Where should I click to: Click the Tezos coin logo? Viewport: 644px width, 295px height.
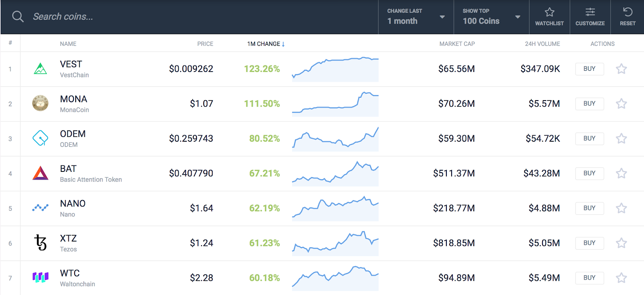(40, 243)
